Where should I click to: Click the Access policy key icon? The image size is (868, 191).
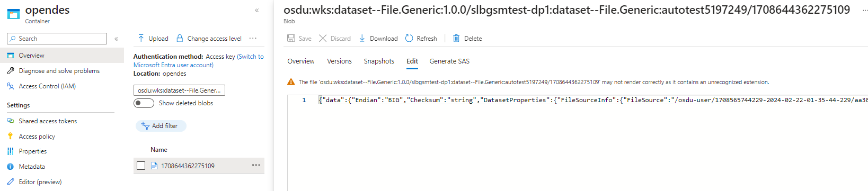pos(11,137)
